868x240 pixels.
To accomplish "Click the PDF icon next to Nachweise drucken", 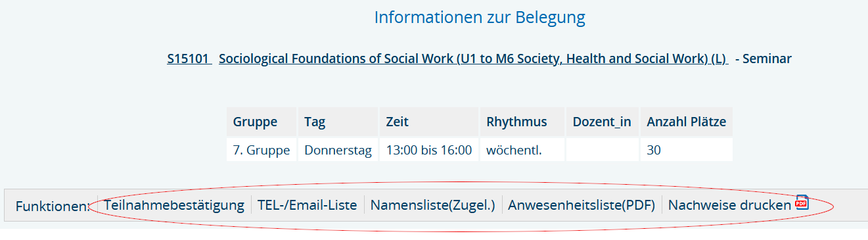I will tap(802, 203).
